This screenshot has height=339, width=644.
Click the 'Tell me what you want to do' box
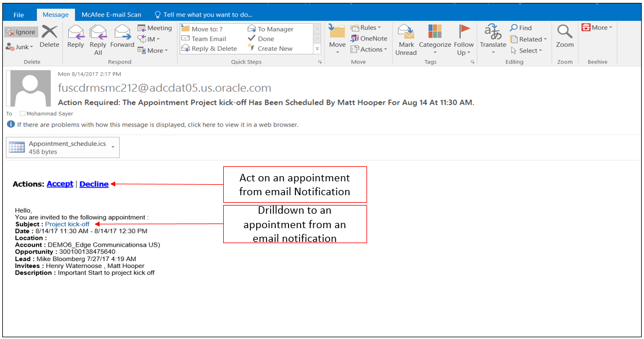tap(203, 15)
